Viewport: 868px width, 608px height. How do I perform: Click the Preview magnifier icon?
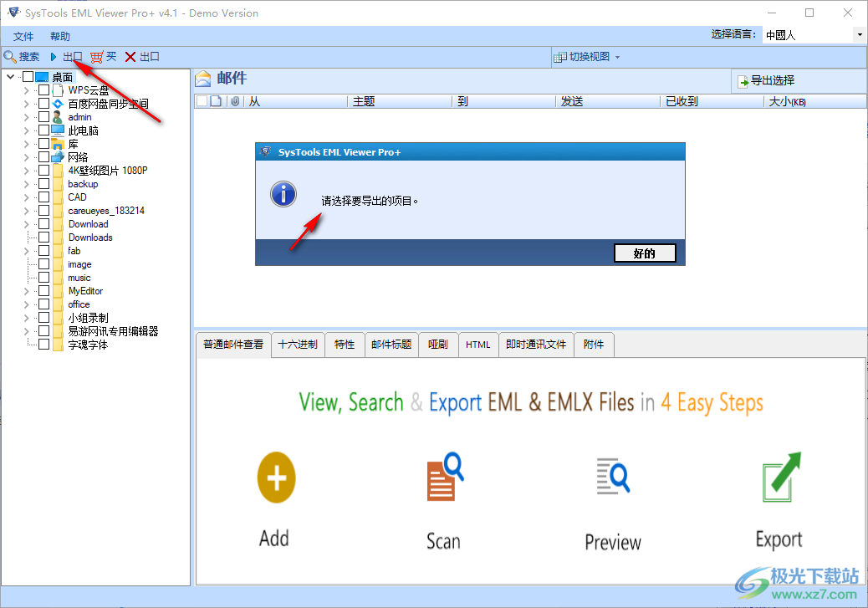point(613,476)
